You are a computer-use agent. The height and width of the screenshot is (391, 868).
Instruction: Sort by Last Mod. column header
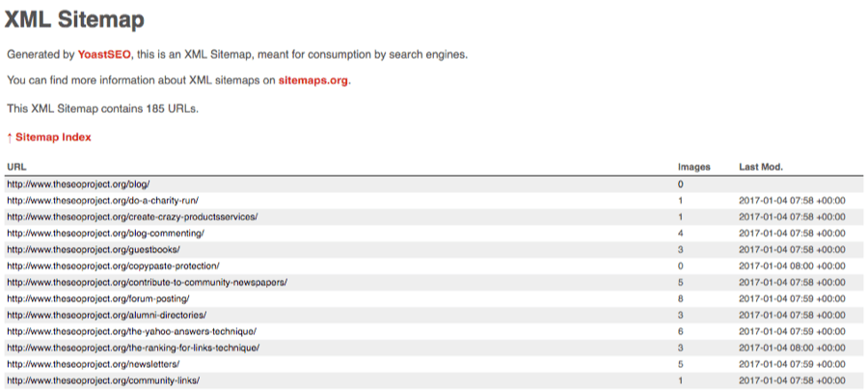pyautogui.click(x=762, y=167)
